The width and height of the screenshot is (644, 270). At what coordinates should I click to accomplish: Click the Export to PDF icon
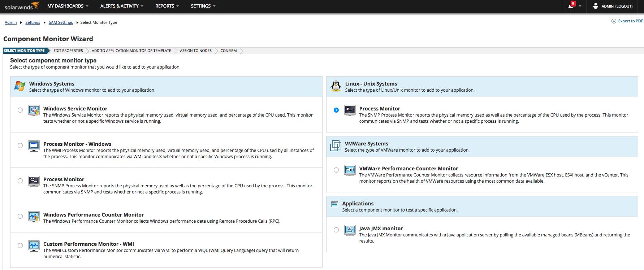point(614,21)
